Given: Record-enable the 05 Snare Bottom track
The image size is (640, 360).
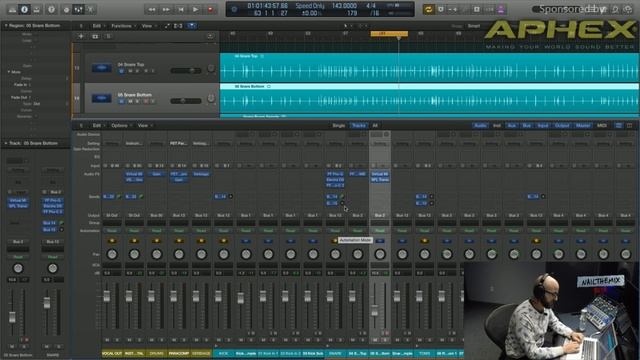Looking at the screenshot, I should [145, 101].
